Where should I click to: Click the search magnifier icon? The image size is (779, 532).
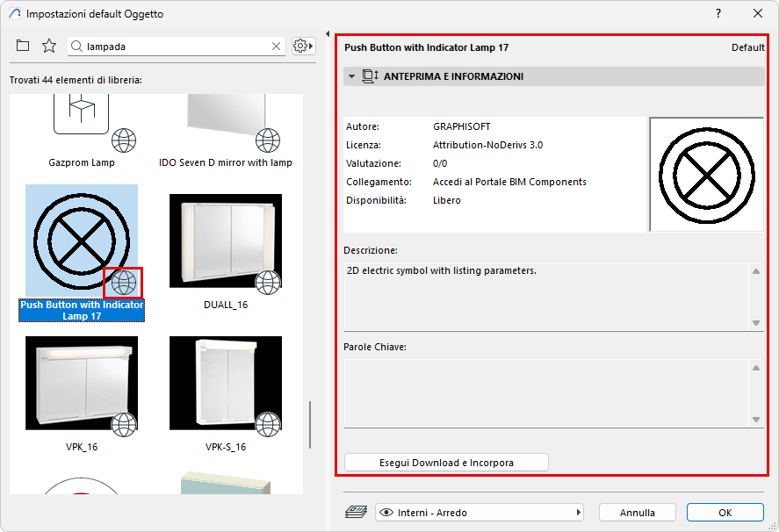click(x=76, y=47)
